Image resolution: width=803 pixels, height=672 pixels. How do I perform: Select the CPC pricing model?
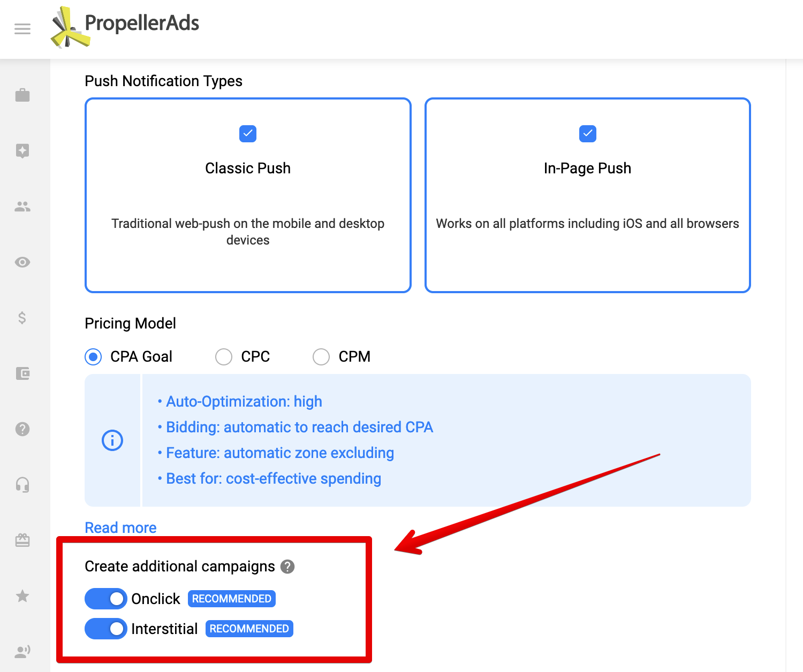coord(224,356)
